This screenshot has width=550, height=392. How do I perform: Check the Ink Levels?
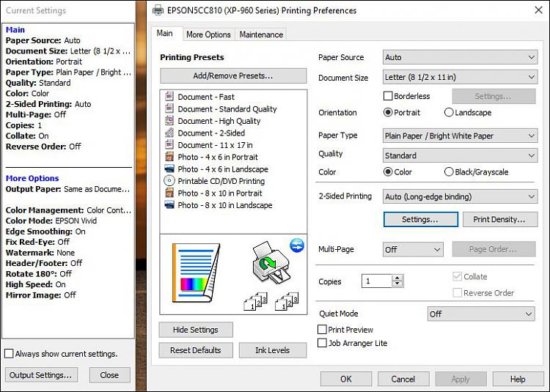(x=273, y=350)
